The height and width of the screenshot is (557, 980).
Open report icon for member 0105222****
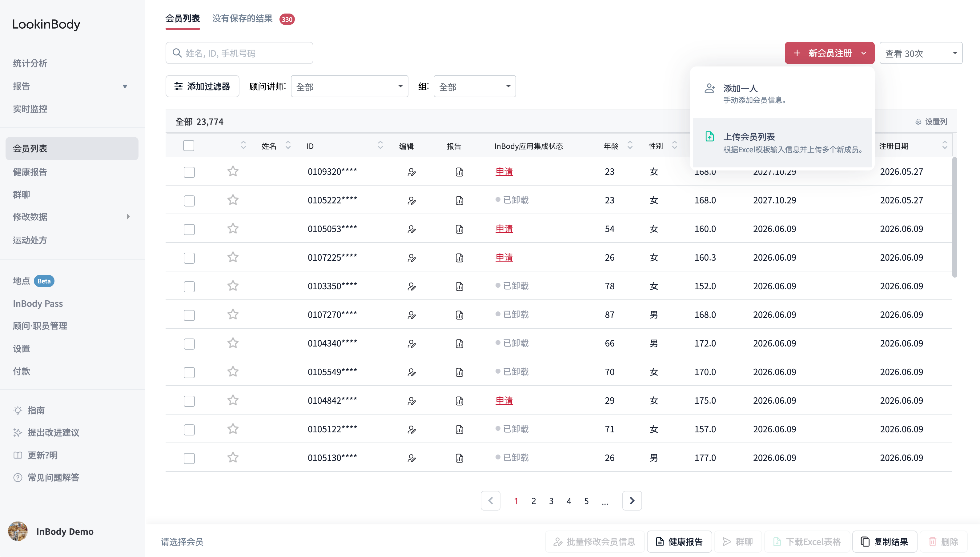(x=460, y=200)
